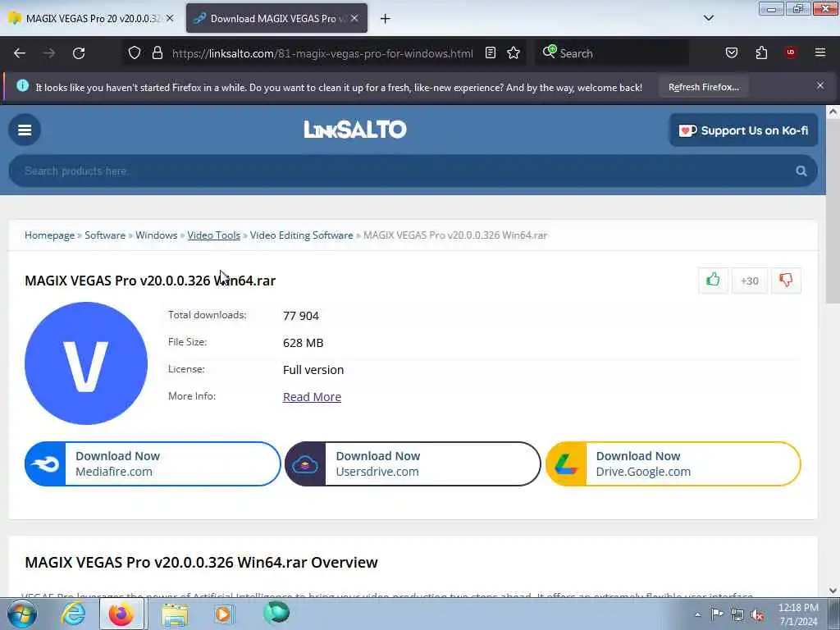Click Refresh Firefox button in notification
The width and height of the screenshot is (840, 630).
coord(703,87)
